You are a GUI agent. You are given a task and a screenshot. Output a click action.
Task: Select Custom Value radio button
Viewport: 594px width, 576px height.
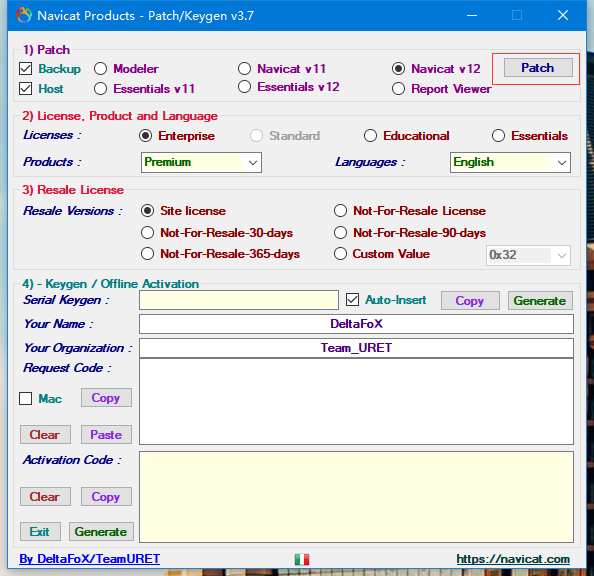click(x=340, y=254)
